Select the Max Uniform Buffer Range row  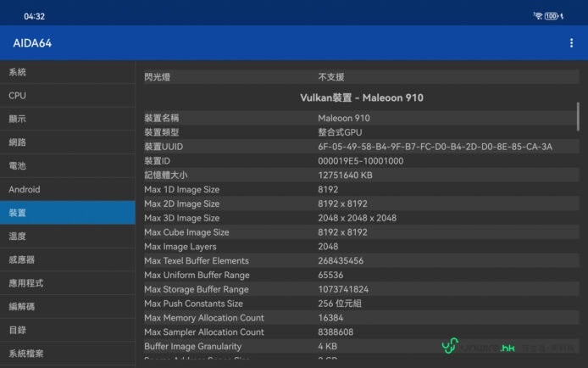pos(362,275)
